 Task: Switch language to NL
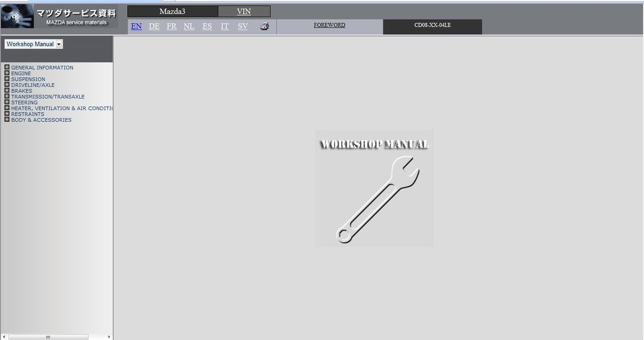click(189, 26)
